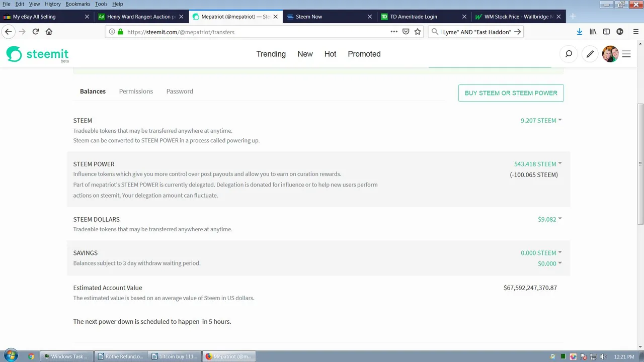Open a new browser tab with plus
This screenshot has height=362, width=644.
[x=572, y=16]
